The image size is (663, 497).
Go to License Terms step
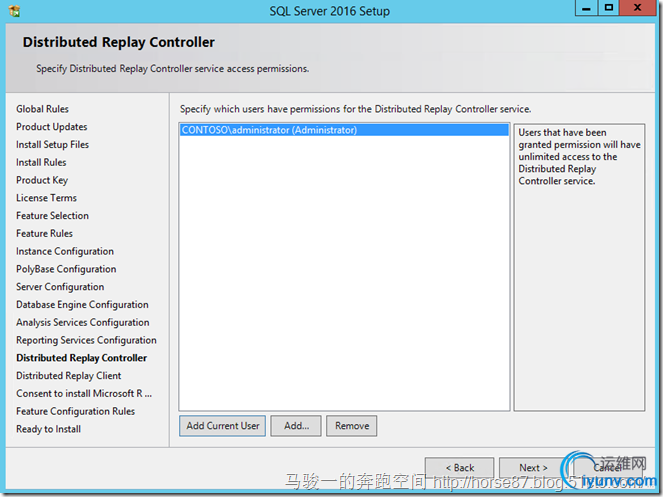tap(47, 198)
